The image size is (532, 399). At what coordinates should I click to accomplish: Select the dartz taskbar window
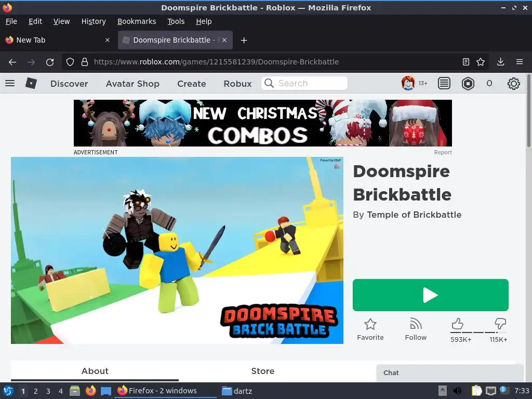(237, 391)
